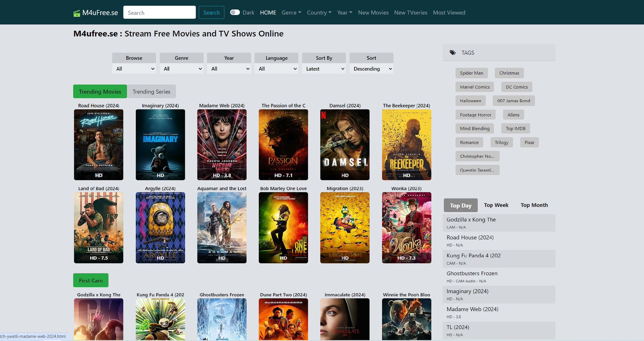644x341 pixels.
Task: Open Most Viewed in the navbar
Action: click(449, 13)
